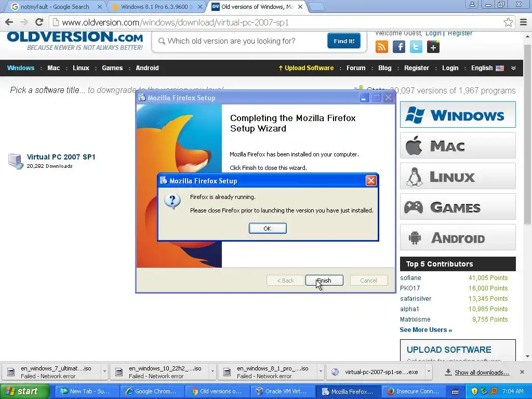Image resolution: width=532 pixels, height=399 pixels.
Task: Click the system tray clock
Action: pyautogui.click(x=513, y=391)
